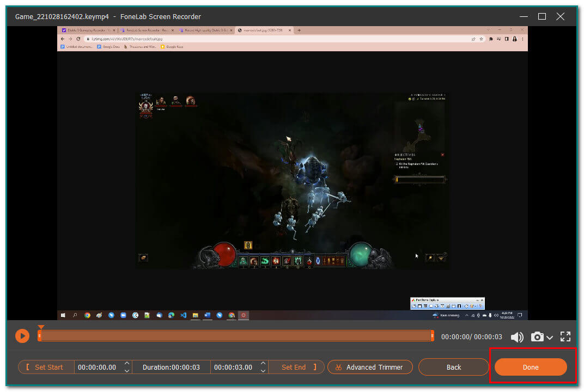
Task: Focus the start time field 00:00:00.00
Action: [x=97, y=367]
